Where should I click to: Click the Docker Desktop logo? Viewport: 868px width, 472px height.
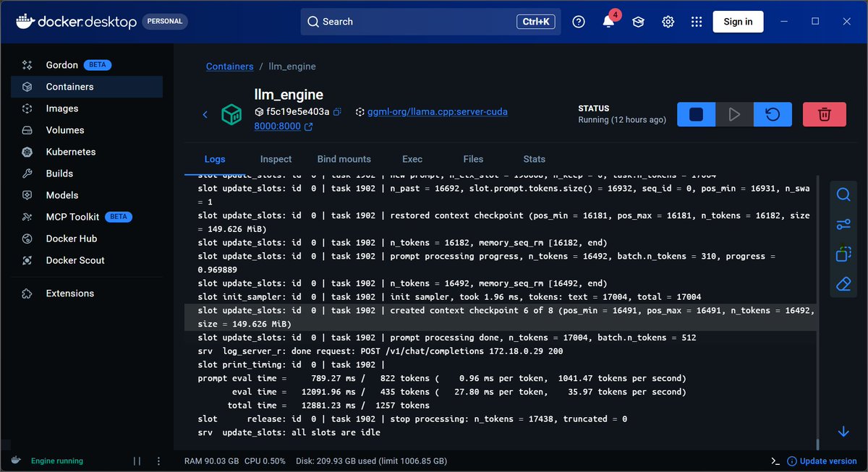76,22
